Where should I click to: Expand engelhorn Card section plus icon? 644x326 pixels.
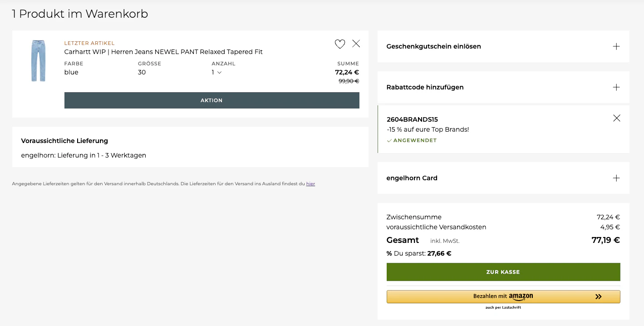coord(616,178)
